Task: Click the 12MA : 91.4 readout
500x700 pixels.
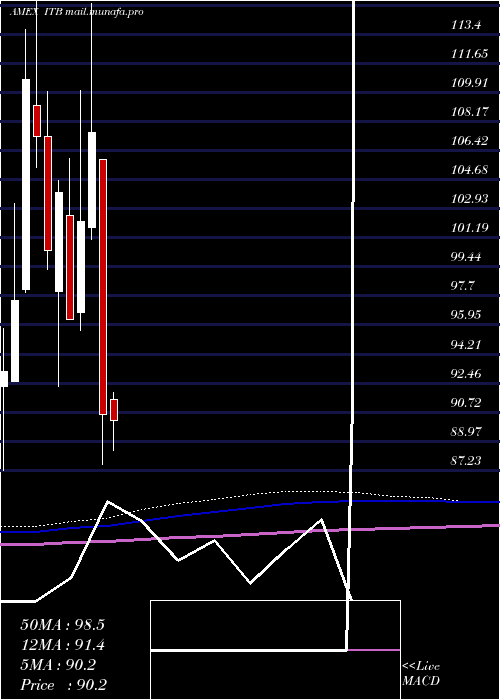Action: [x=62, y=645]
